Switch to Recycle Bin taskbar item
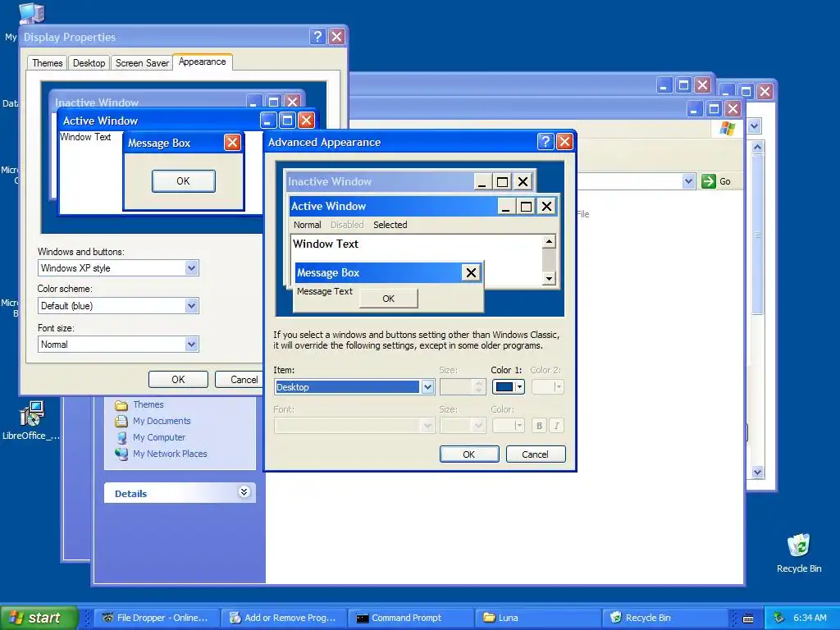Viewport: 840px width, 630px height. (x=664, y=618)
